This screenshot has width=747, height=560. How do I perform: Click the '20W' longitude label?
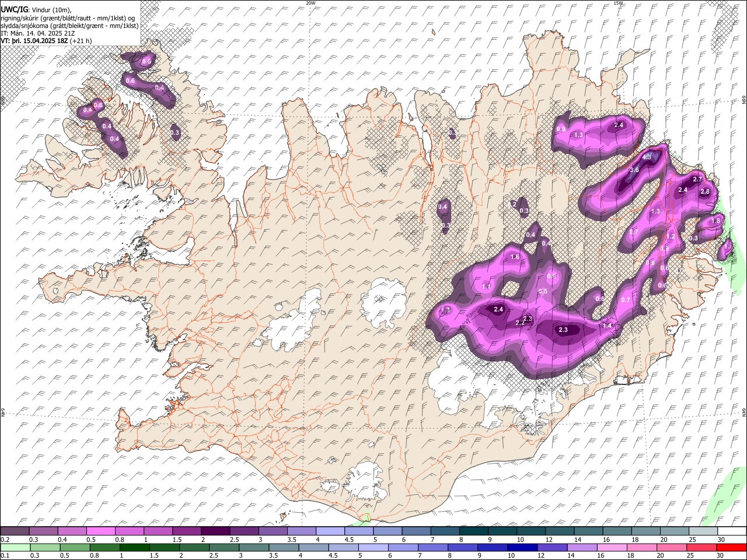pyautogui.click(x=310, y=3)
